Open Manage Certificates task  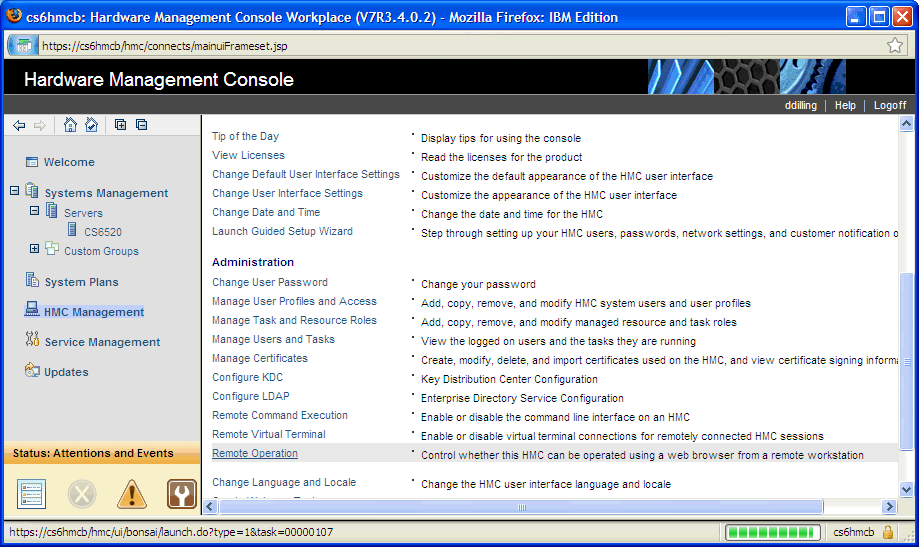260,358
